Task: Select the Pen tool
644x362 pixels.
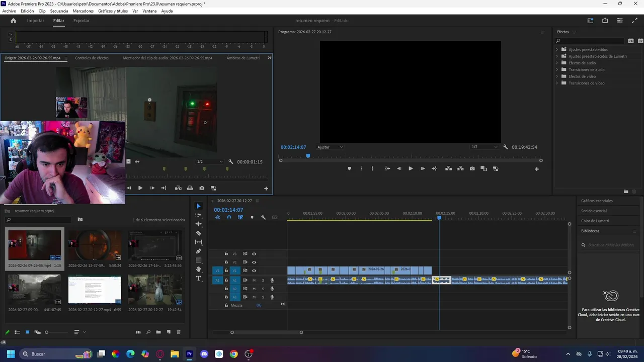Action: click(198, 251)
